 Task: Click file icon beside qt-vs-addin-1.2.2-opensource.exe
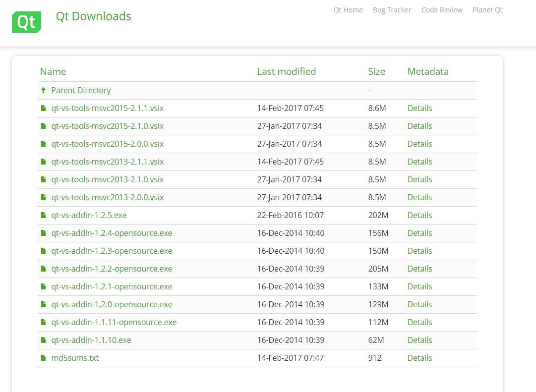(x=44, y=268)
